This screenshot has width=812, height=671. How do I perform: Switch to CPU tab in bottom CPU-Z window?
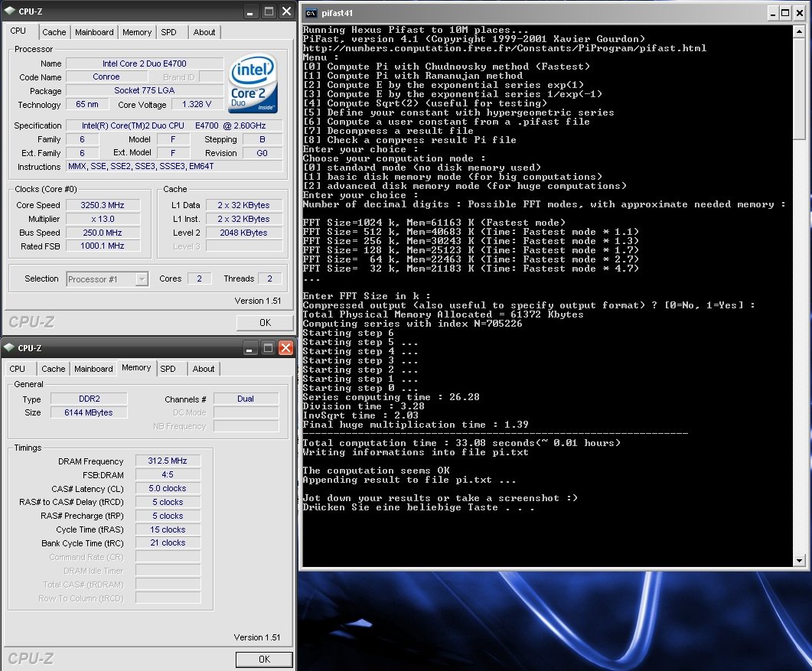click(x=17, y=369)
